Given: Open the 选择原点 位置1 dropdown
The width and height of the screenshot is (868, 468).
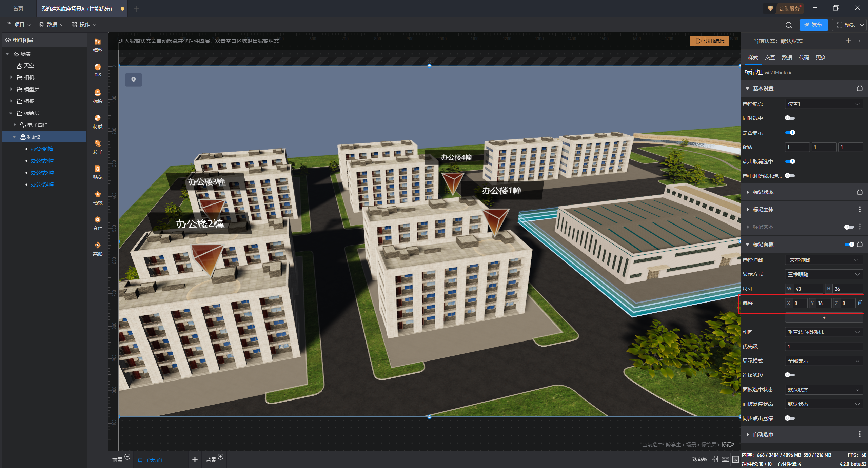Looking at the screenshot, I should 824,104.
